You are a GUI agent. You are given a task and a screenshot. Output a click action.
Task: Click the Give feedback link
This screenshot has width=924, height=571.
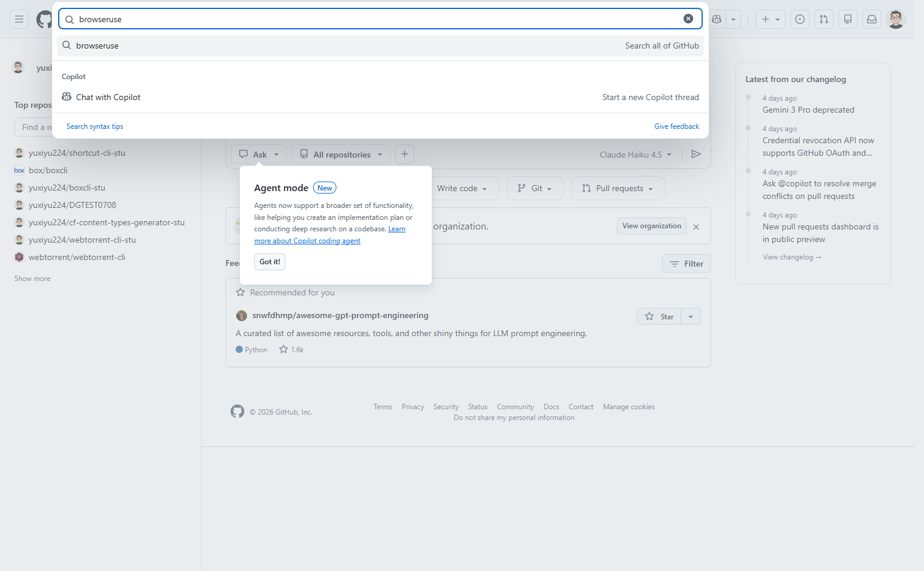point(676,126)
